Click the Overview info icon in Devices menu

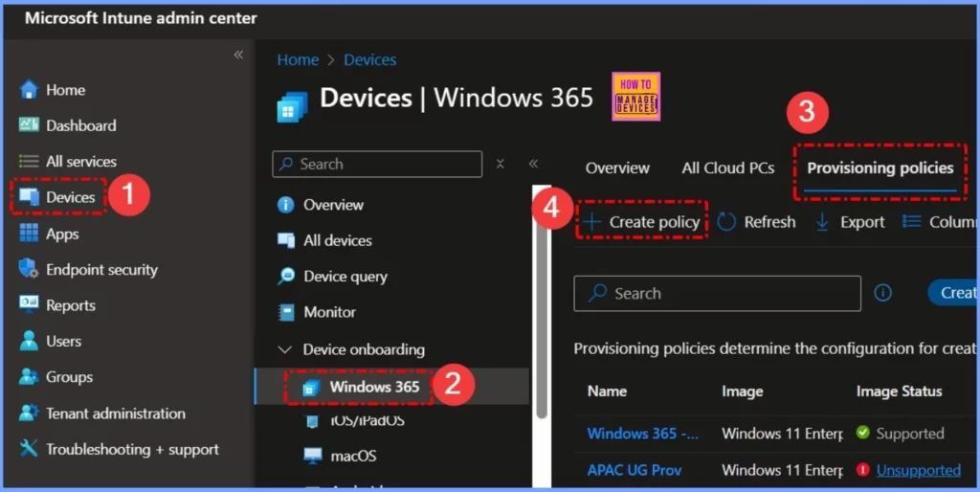click(x=285, y=205)
